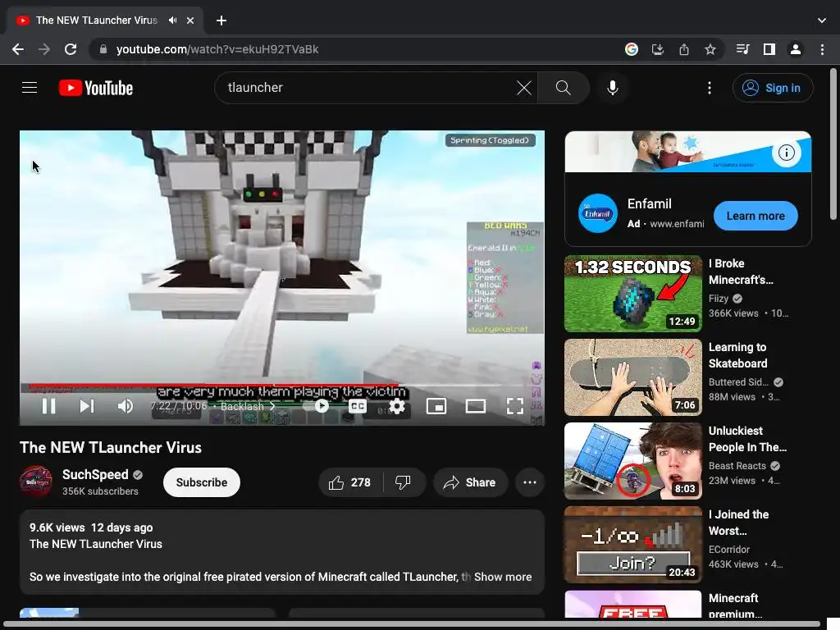The image size is (840, 630).
Task: Mute tab audio via speaker icon
Action: tap(172, 21)
